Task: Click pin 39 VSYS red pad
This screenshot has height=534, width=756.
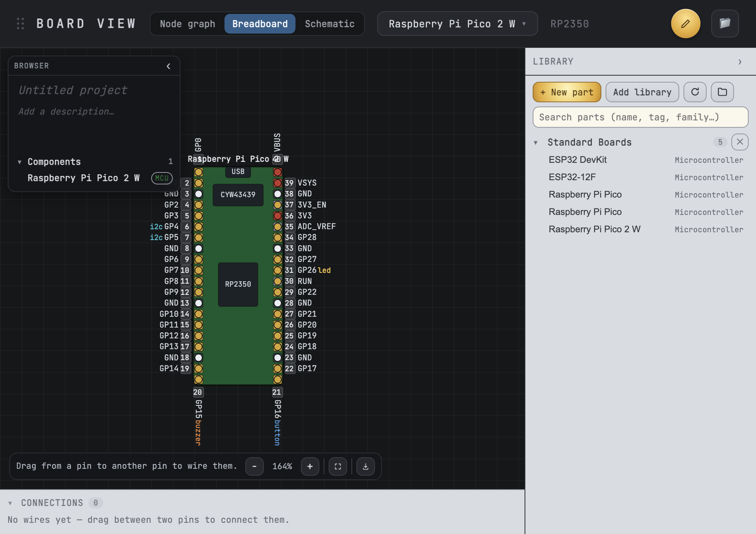Action: click(277, 183)
